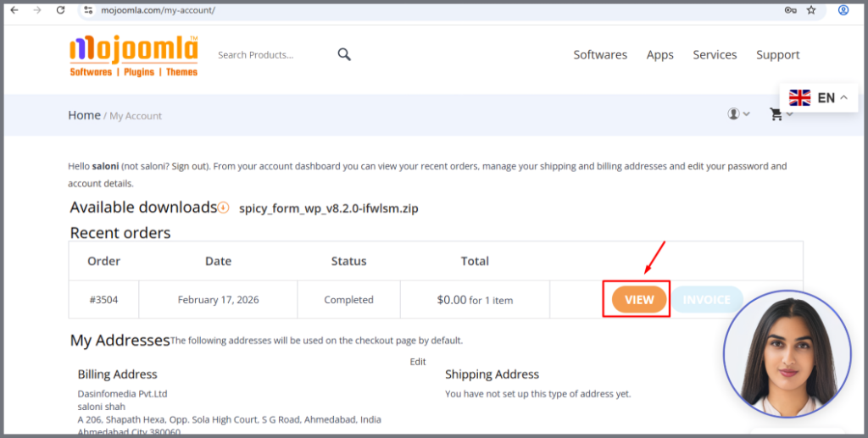The width and height of the screenshot is (868, 438).
Task: Expand the user account dropdown
Action: click(x=738, y=114)
